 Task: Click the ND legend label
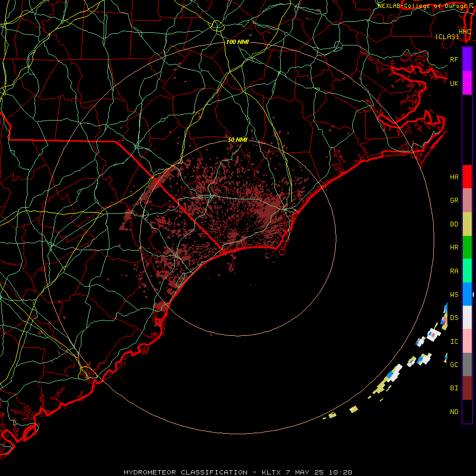point(454,412)
